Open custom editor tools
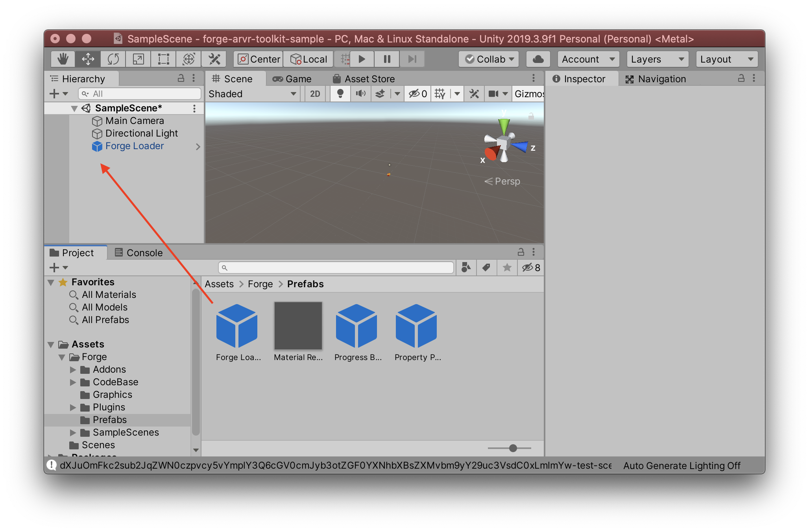This screenshot has height=532, width=809. (214, 59)
